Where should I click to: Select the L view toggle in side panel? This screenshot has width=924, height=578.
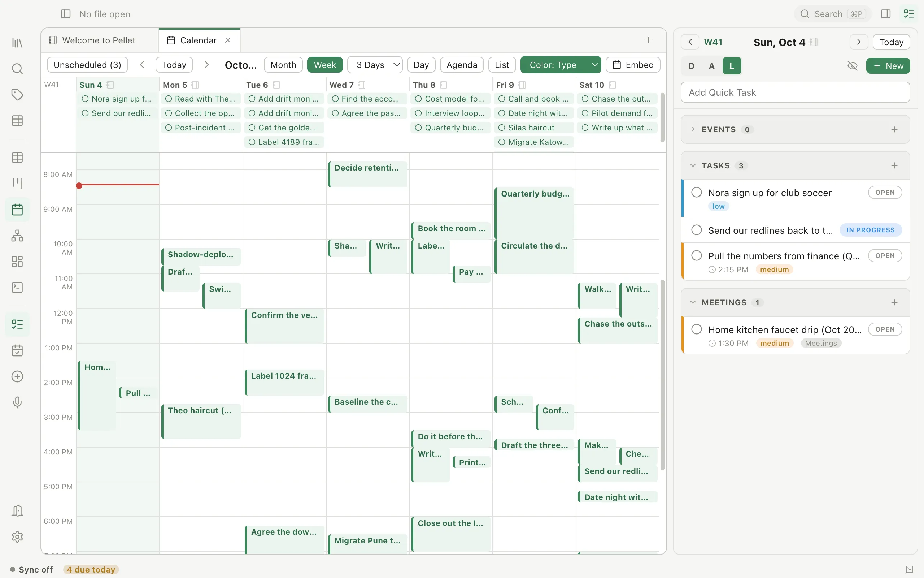(732, 66)
